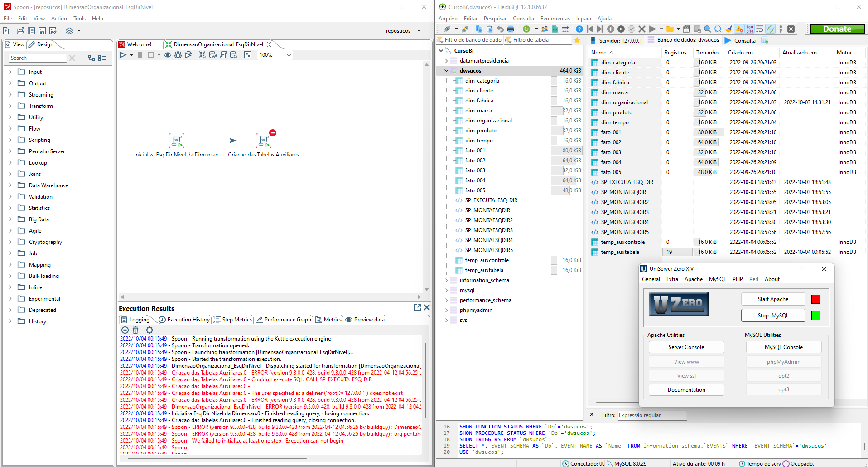Screen dimensions: 868x467
Task: Click the Get SQL script icon
Action: tap(223, 55)
